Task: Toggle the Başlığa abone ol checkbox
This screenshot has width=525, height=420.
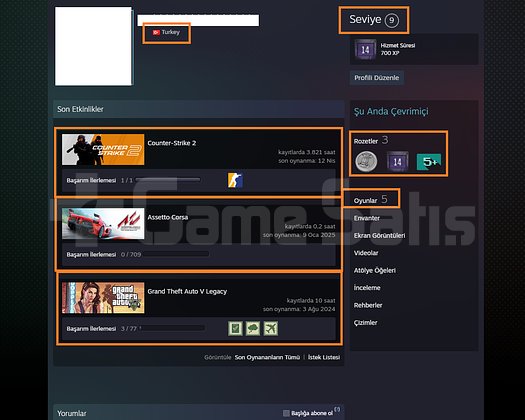Action: [286, 413]
